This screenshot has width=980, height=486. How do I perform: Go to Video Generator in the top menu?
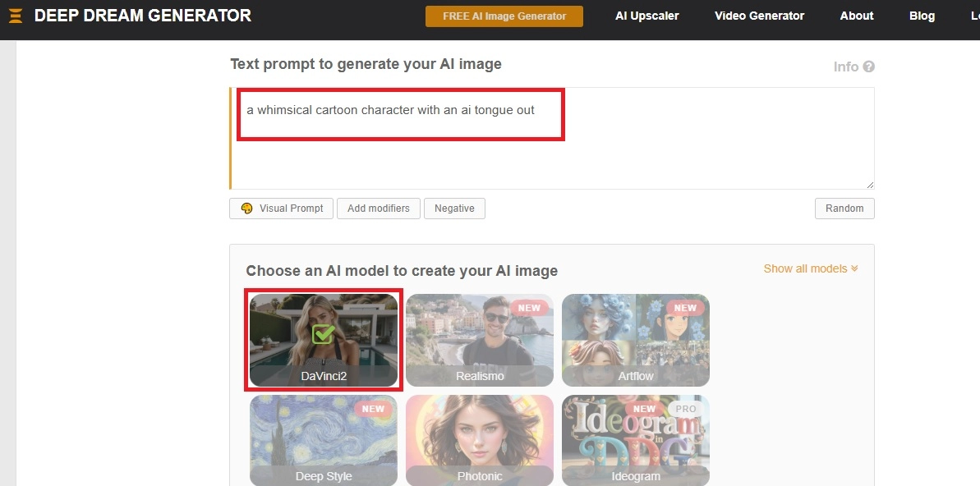point(759,16)
